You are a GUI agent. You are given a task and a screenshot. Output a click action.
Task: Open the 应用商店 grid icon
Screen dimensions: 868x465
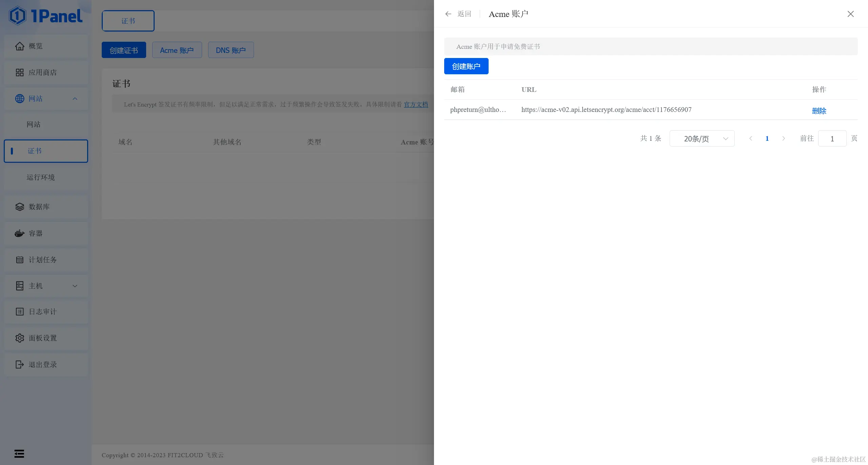20,72
